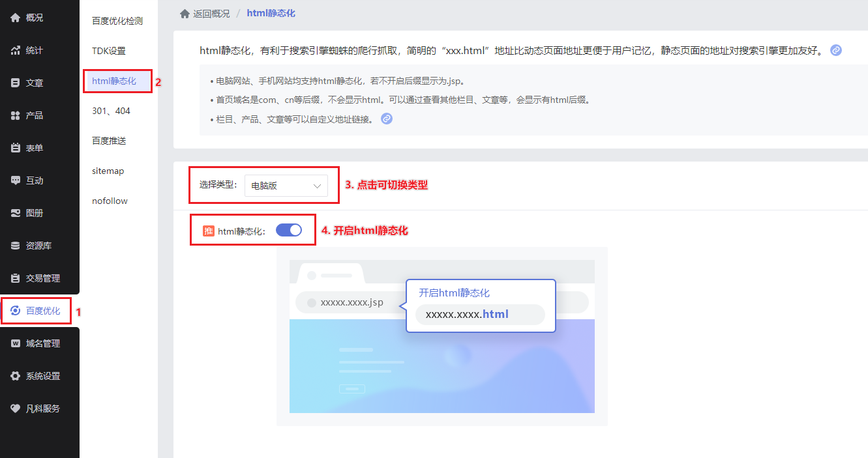Click the 凡科服务 heart icon
Viewport: 868px width, 458px height.
point(16,408)
